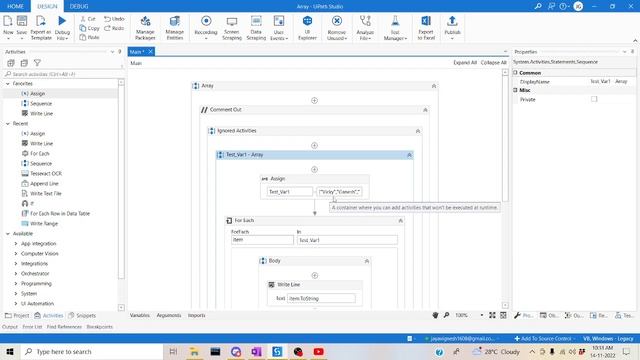This screenshot has height=360, width=640.
Task: Switch to the Snippets panel tab
Action: click(x=82, y=316)
